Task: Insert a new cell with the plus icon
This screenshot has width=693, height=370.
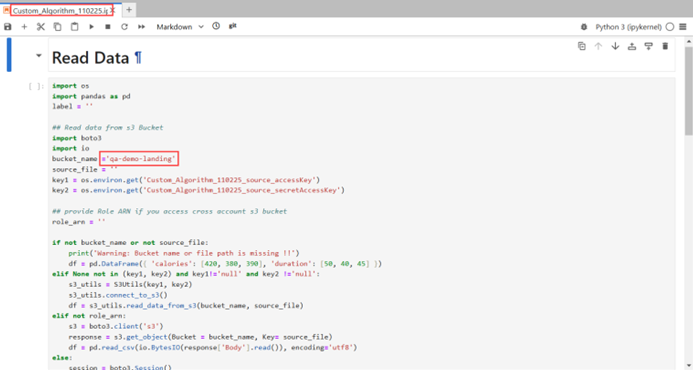Action: click(24, 27)
